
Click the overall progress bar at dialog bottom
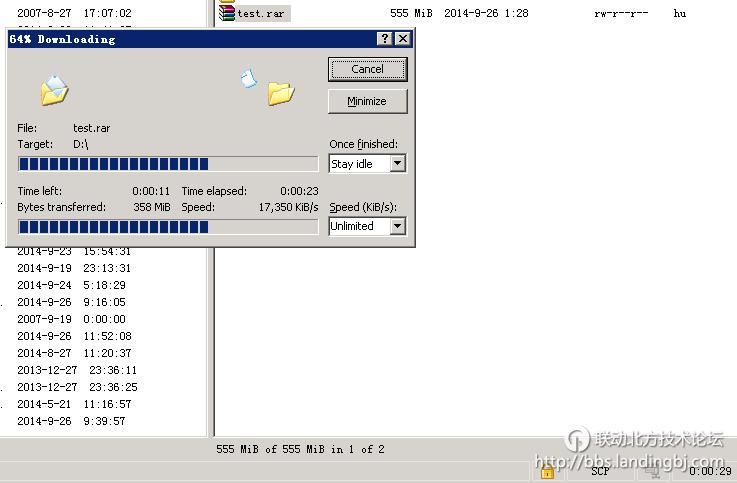point(167,227)
